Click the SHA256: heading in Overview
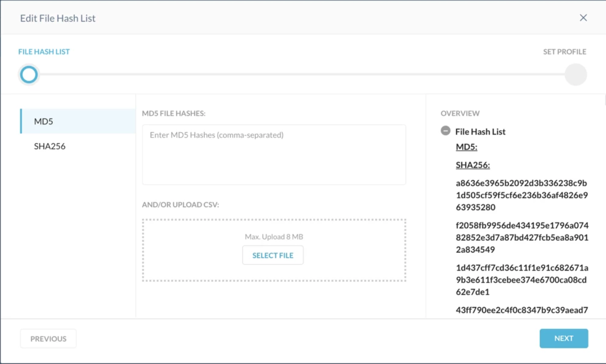This screenshot has width=606, height=364. click(x=473, y=165)
